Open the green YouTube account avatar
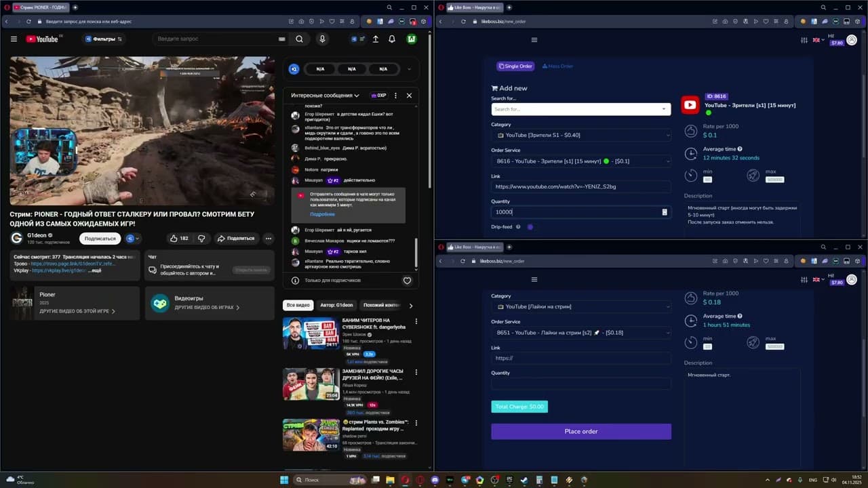This screenshot has width=868, height=488. (411, 39)
